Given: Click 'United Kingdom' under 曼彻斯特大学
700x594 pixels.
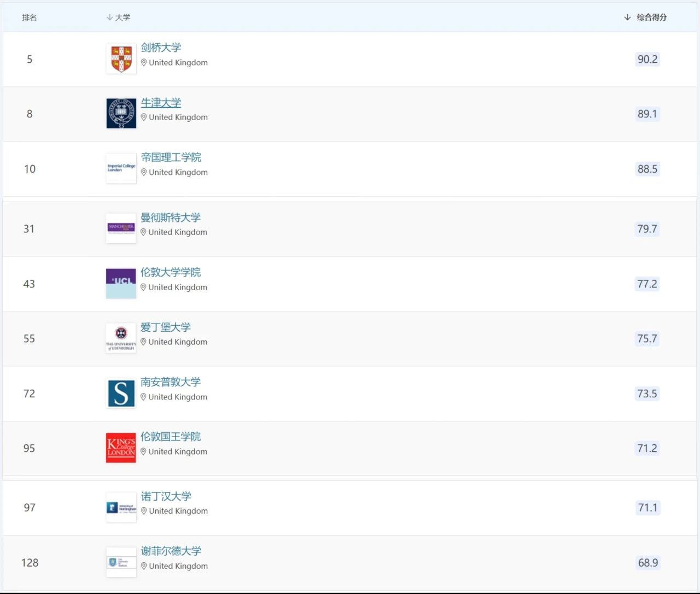Looking at the screenshot, I should [x=178, y=232].
